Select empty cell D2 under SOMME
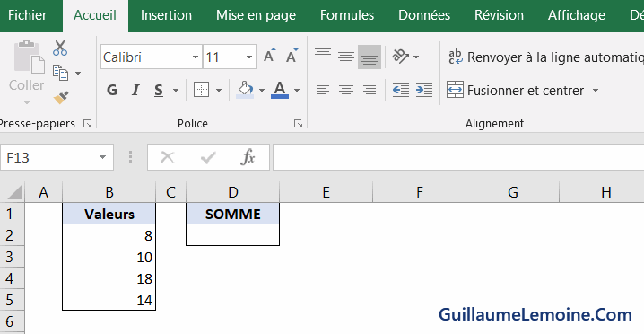The width and height of the screenshot is (644, 334). click(x=233, y=235)
